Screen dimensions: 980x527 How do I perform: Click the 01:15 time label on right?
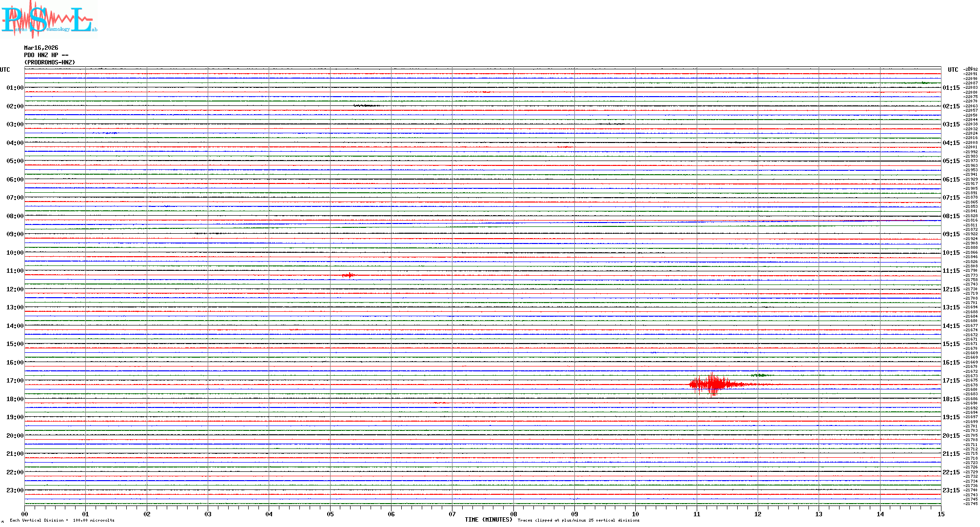coord(951,88)
